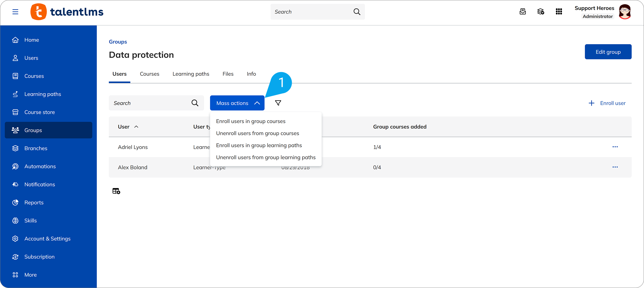Open options menu for Alex Boland
Viewport: 644px width, 288px height.
click(x=615, y=167)
